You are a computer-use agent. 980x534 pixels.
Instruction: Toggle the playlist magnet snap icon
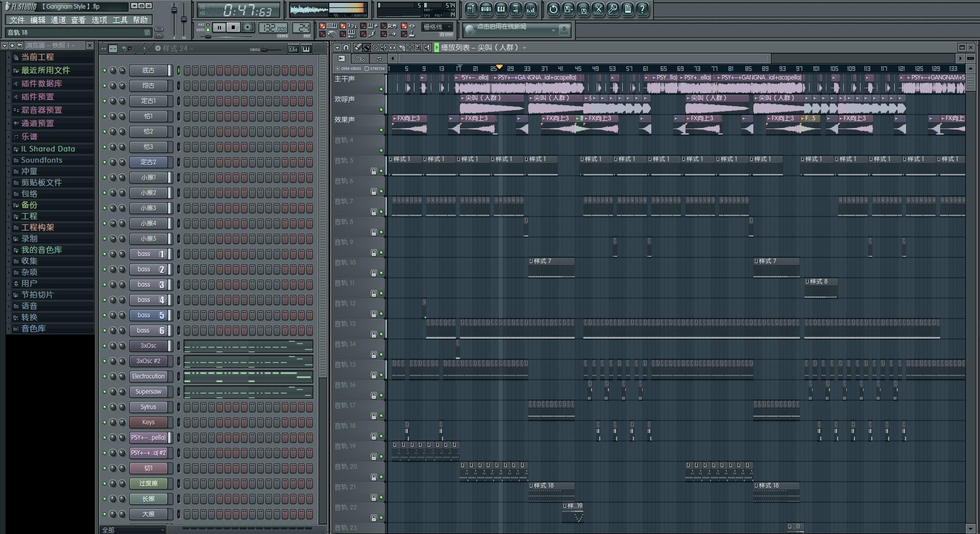pos(346,47)
